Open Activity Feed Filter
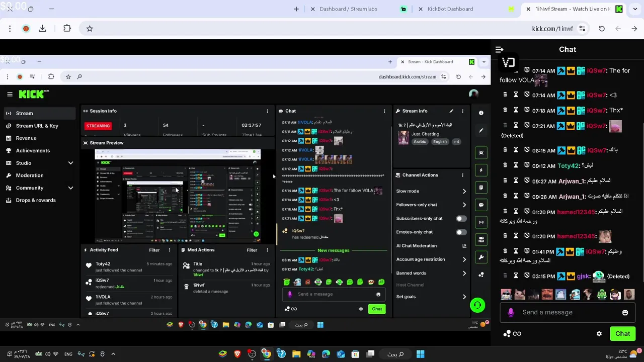The height and width of the screenshot is (362, 644). click(154, 250)
